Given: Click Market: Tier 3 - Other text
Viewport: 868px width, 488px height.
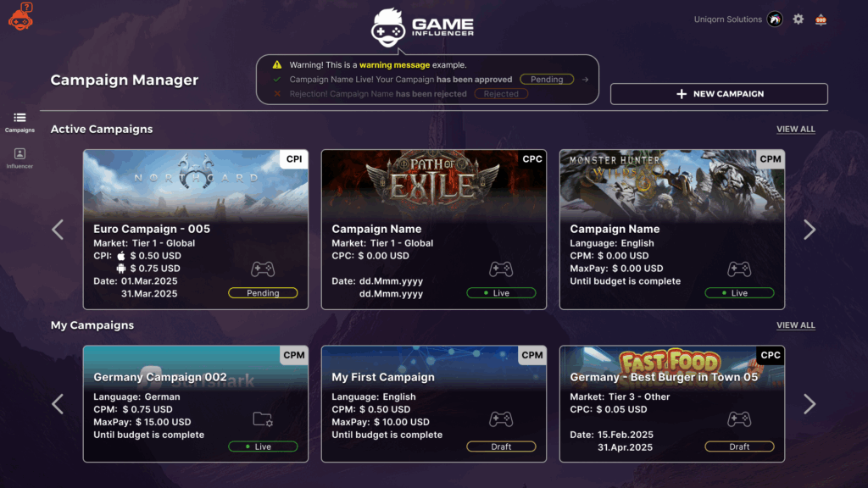Looking at the screenshot, I should coord(620,396).
